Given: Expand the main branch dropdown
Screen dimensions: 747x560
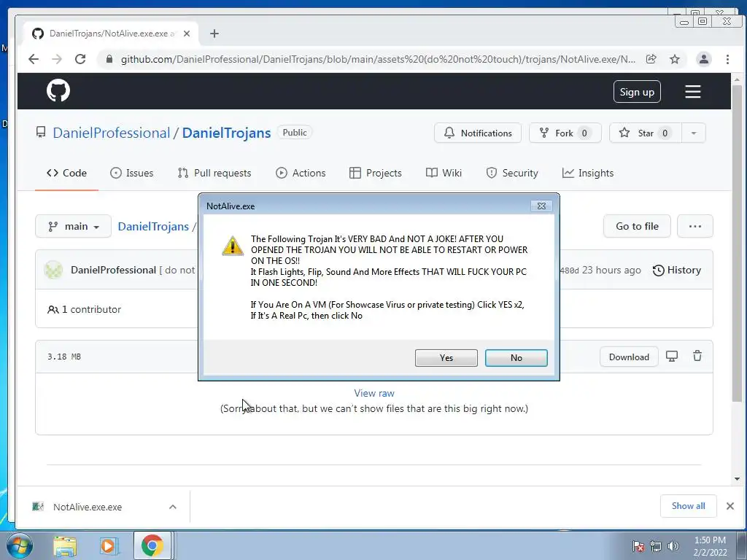Looking at the screenshot, I should [74, 226].
